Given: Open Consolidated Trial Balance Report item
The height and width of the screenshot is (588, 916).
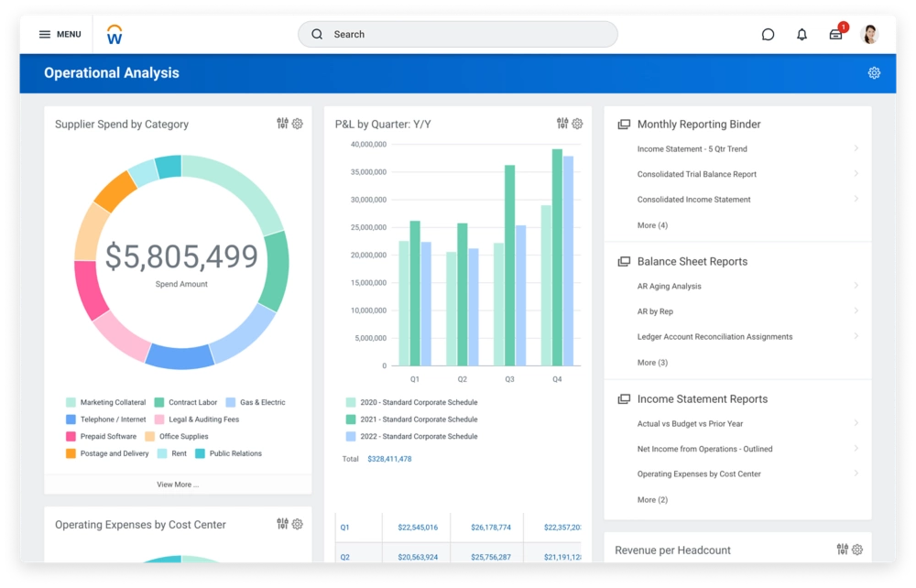Looking at the screenshot, I should pos(696,174).
